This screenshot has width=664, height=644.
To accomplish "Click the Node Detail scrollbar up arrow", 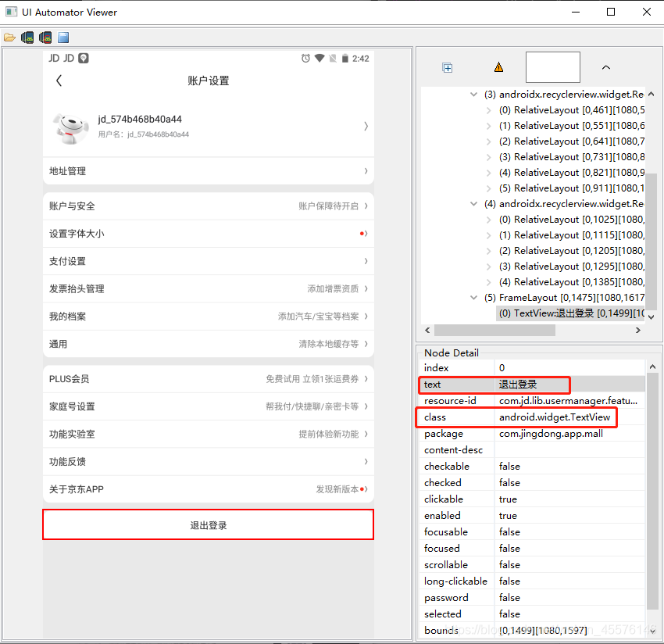I will click(652, 367).
